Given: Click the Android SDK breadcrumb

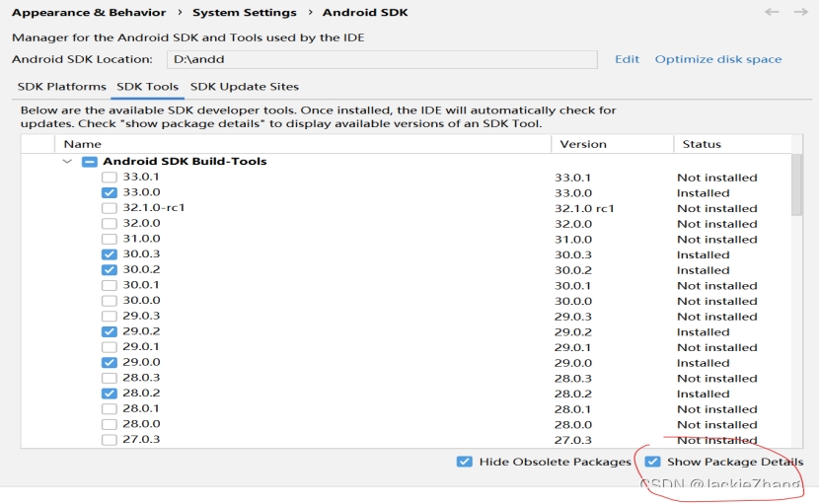Looking at the screenshot, I should (365, 13).
